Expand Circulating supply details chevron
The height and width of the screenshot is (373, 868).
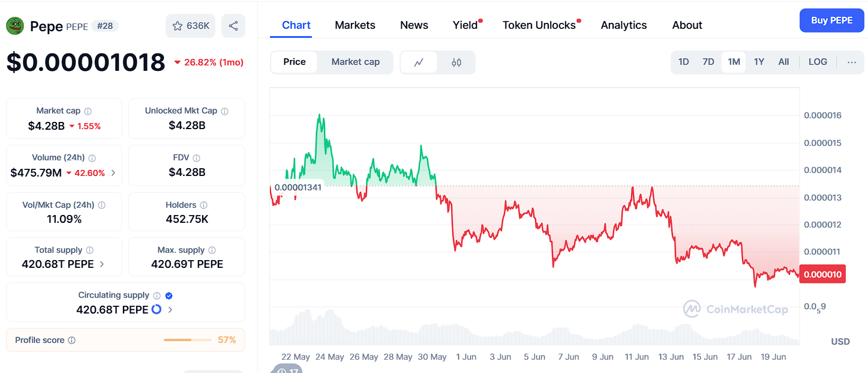click(170, 310)
